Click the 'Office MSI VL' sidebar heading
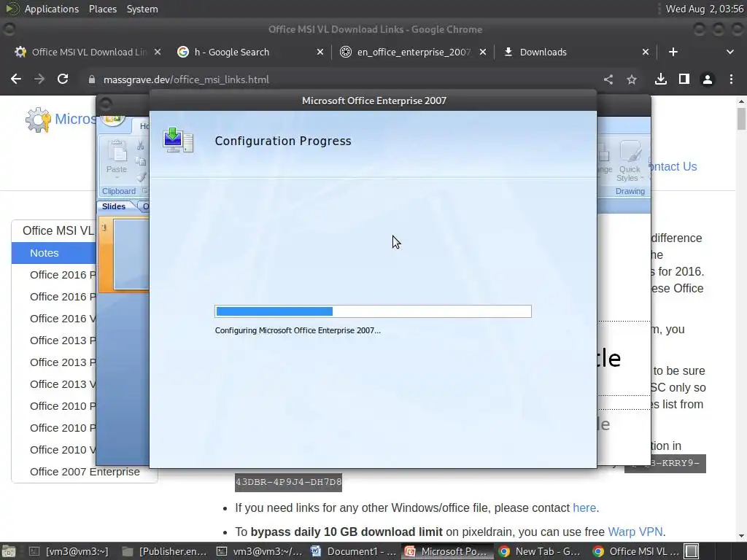 (x=58, y=230)
